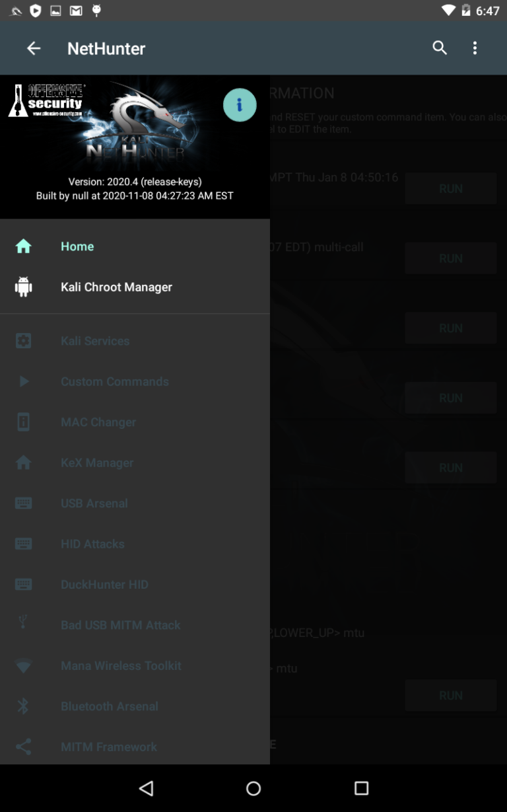This screenshot has width=507, height=812.
Task: Select the KeX Manager entry
Action: point(97,462)
